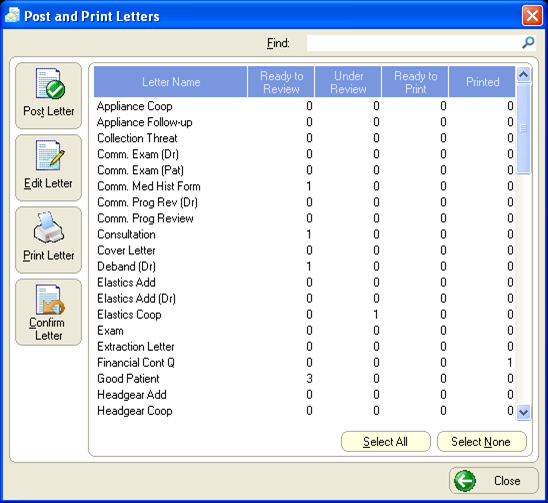The height and width of the screenshot is (503, 548).
Task: Select the Financial Cont Q row
Action: click(x=304, y=362)
